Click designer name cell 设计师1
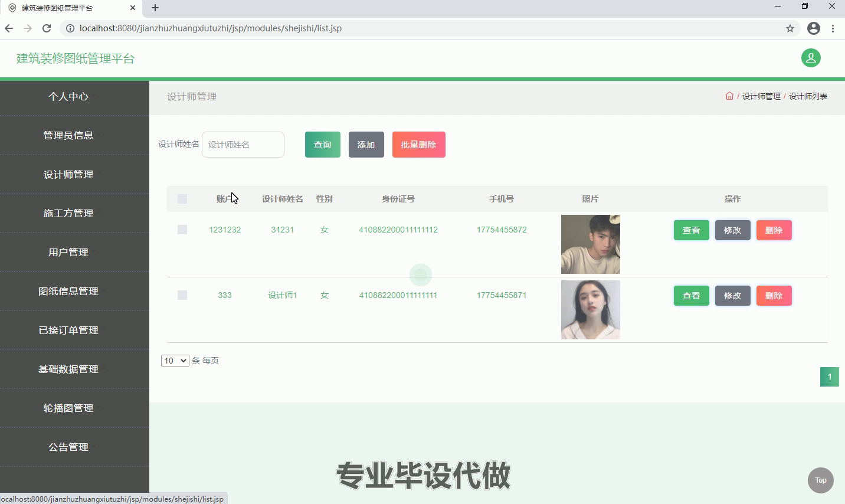 [x=283, y=295]
